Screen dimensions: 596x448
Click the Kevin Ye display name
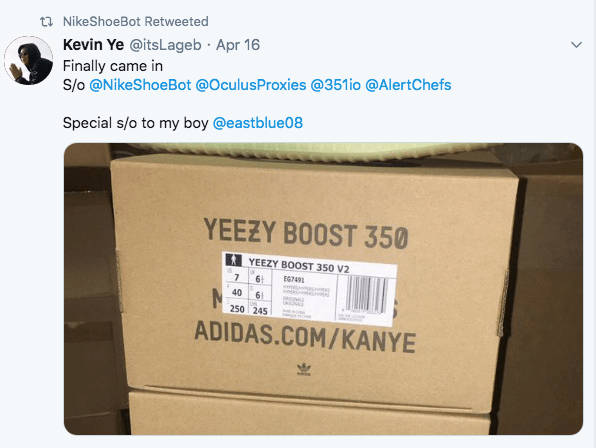(x=94, y=45)
